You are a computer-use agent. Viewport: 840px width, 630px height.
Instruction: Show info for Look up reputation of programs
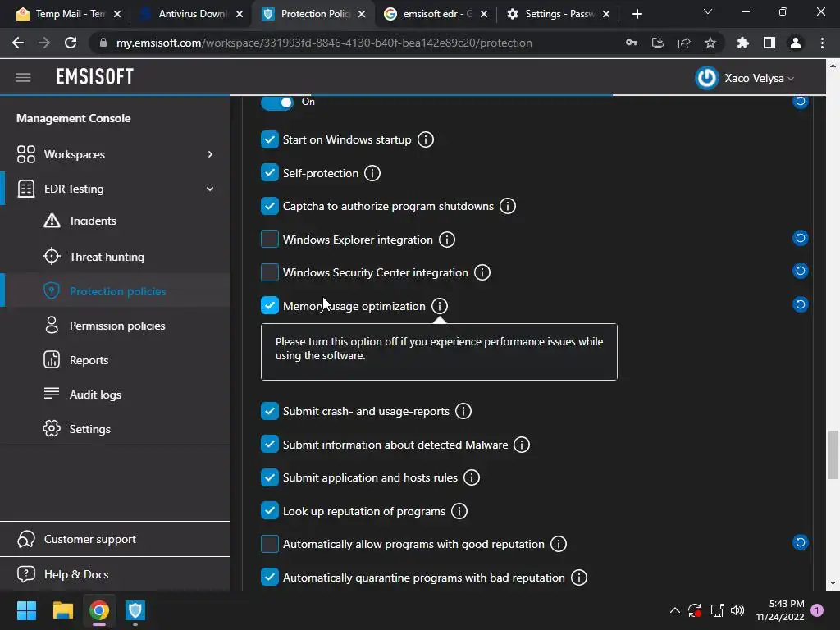click(x=459, y=511)
